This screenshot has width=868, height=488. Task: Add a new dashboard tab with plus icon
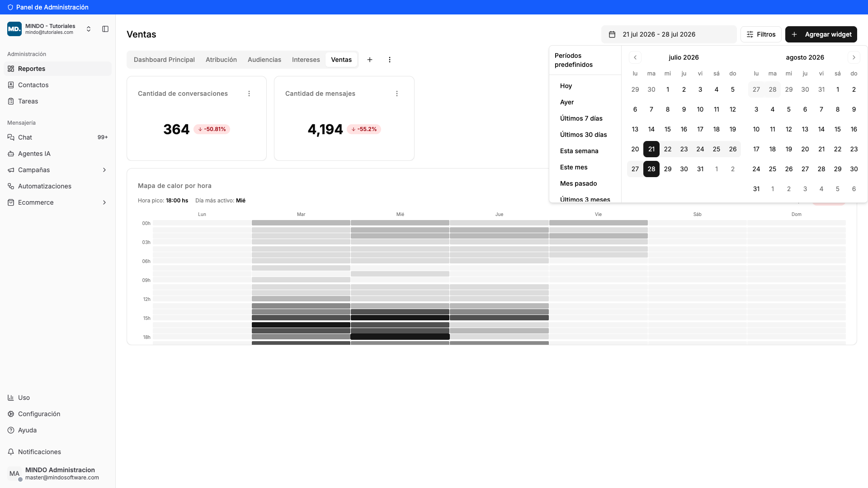click(370, 60)
